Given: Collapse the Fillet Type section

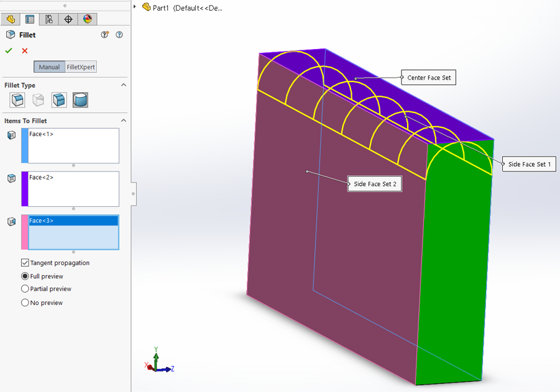Looking at the screenshot, I should click(123, 85).
